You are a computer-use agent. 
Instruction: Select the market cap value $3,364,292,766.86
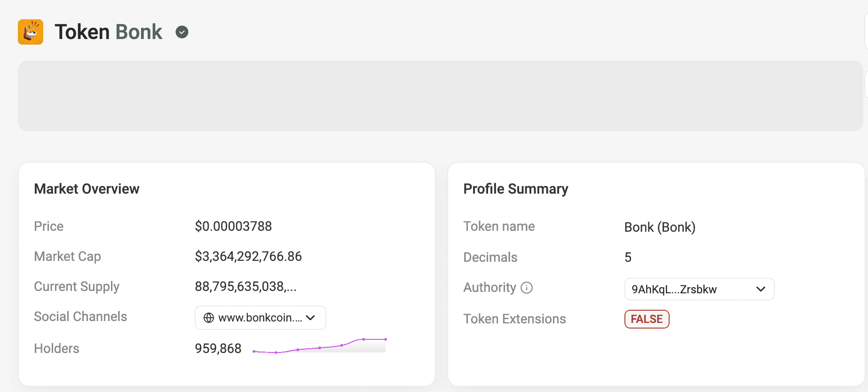[x=248, y=257]
